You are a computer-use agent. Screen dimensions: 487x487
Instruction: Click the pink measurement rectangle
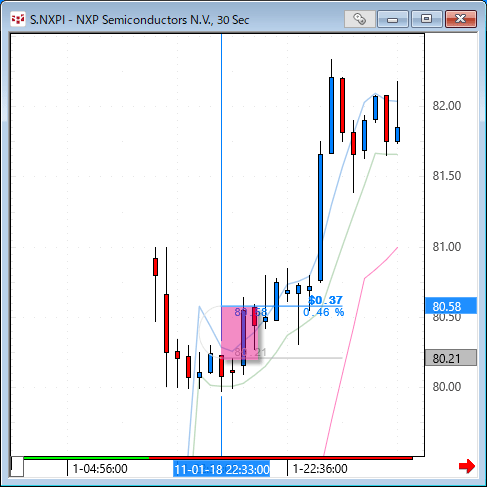pos(240,333)
